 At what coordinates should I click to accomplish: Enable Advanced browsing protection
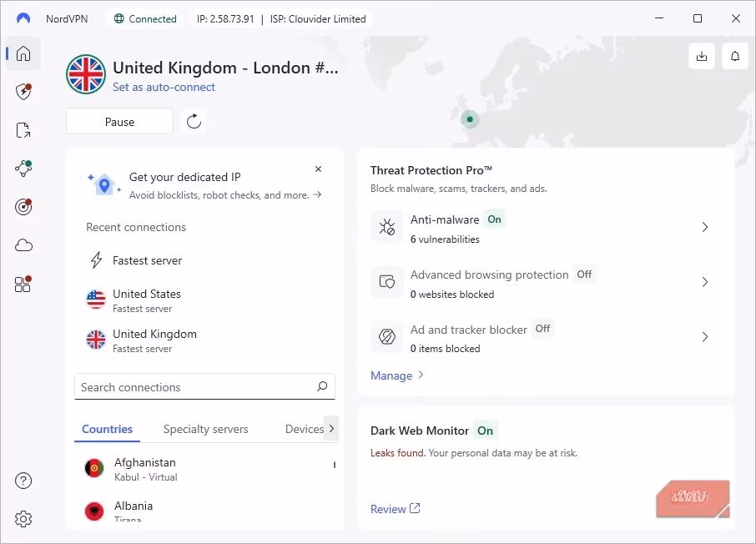(x=583, y=274)
